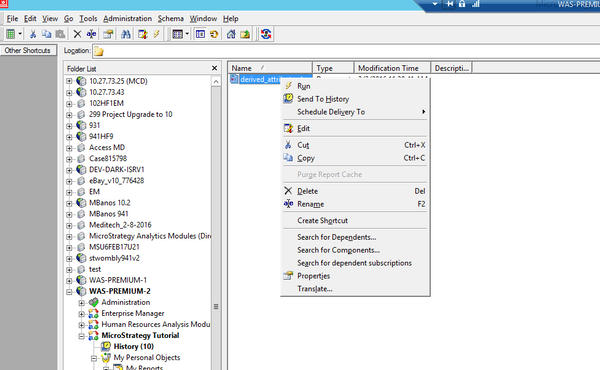Click the Location address field
600x370 pixels.
coord(346,51)
